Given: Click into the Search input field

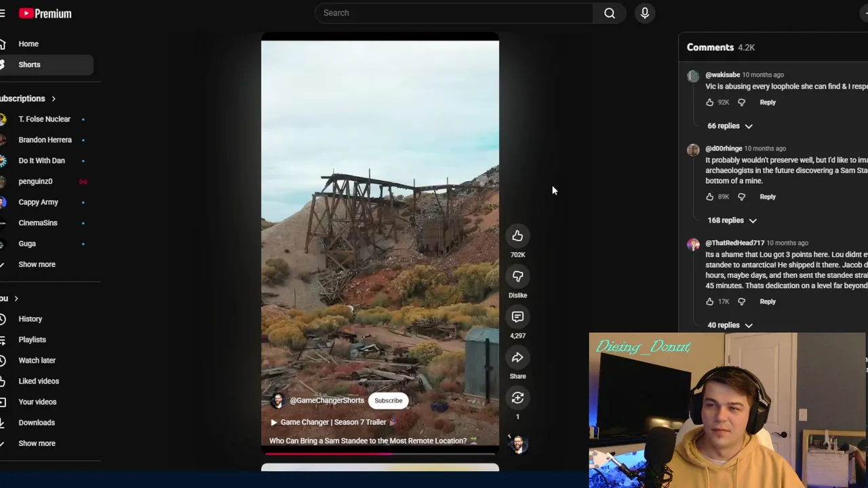Looking at the screenshot, I should (x=454, y=13).
